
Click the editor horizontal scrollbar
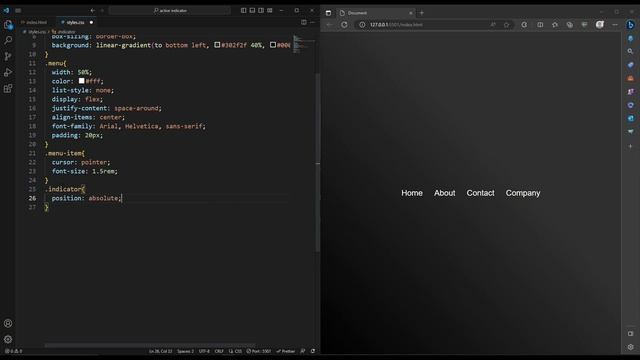point(150,345)
